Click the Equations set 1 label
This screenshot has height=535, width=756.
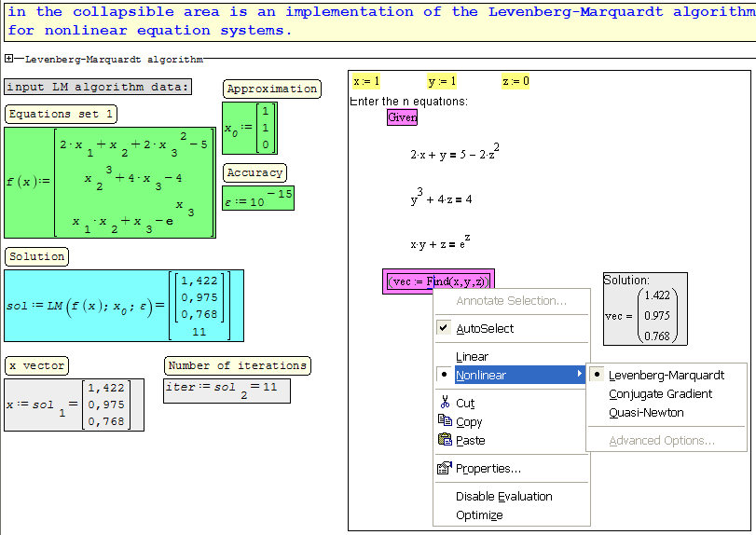(x=62, y=115)
